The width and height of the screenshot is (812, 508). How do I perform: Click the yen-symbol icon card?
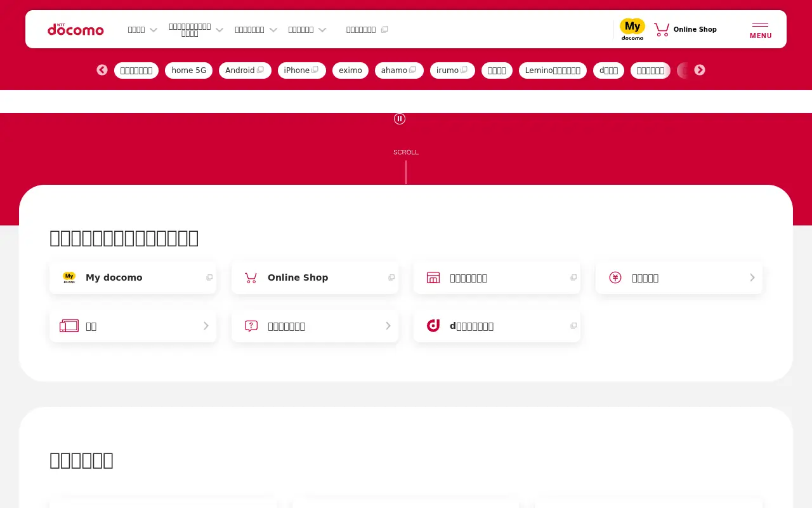[x=679, y=277]
